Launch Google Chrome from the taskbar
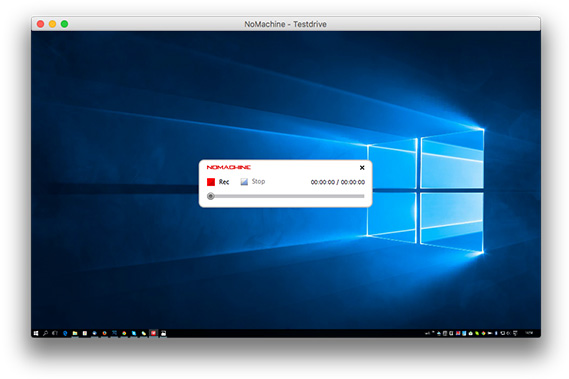569x379 pixels. pyautogui.click(x=124, y=333)
